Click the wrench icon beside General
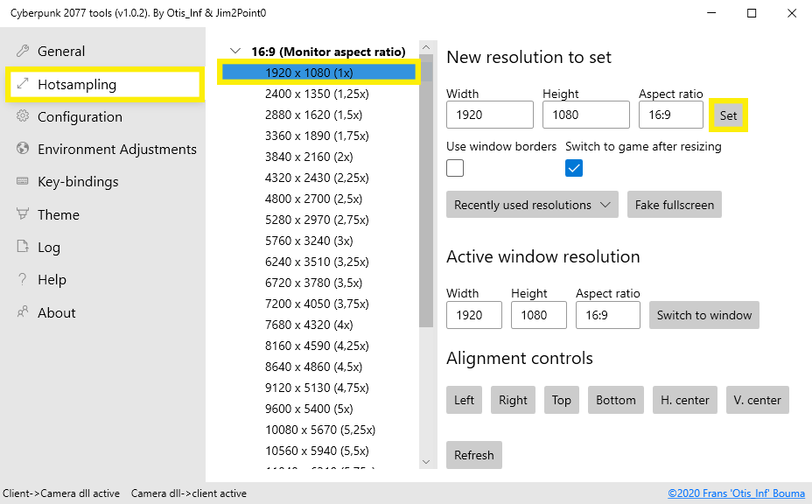This screenshot has height=504, width=812. (23, 51)
